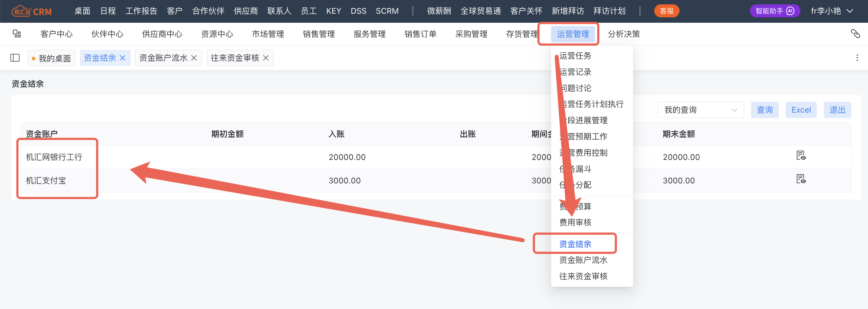Open 拜访计划 in top navigation
Image resolution: width=868 pixels, height=309 pixels.
tap(609, 11)
